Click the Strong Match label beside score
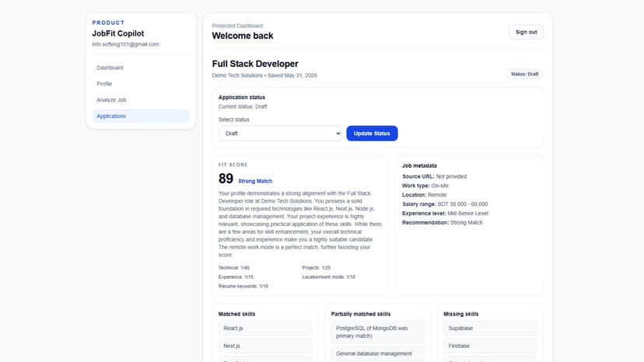The image size is (644, 362). (255, 181)
